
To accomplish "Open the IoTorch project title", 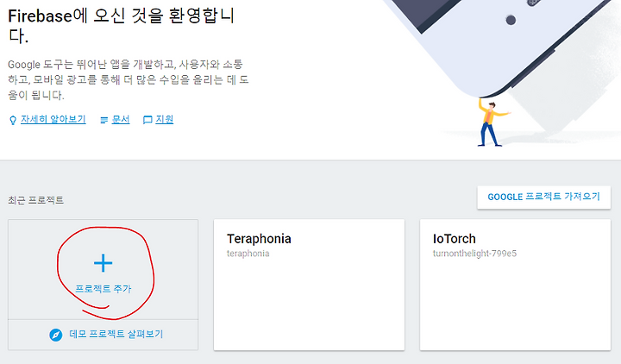I will click(x=455, y=239).
